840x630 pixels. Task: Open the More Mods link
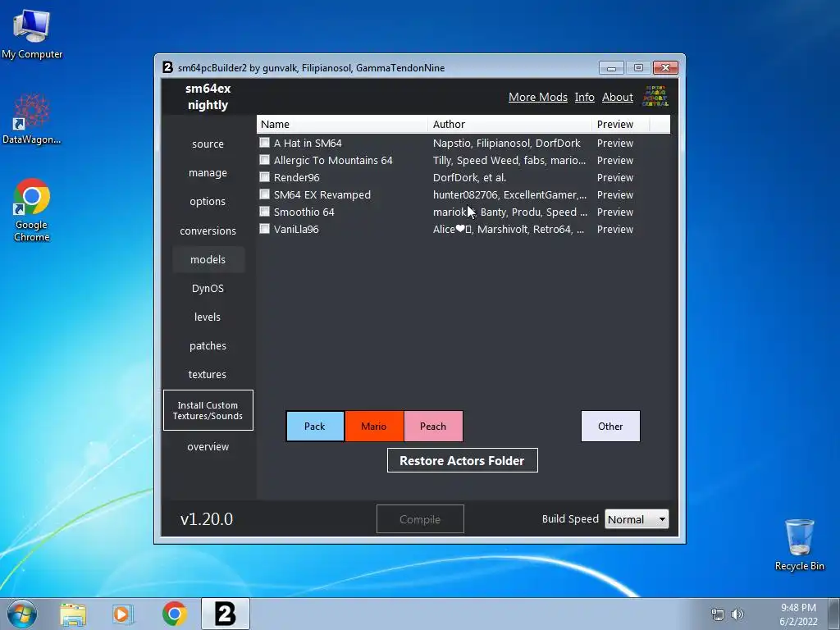coord(538,97)
